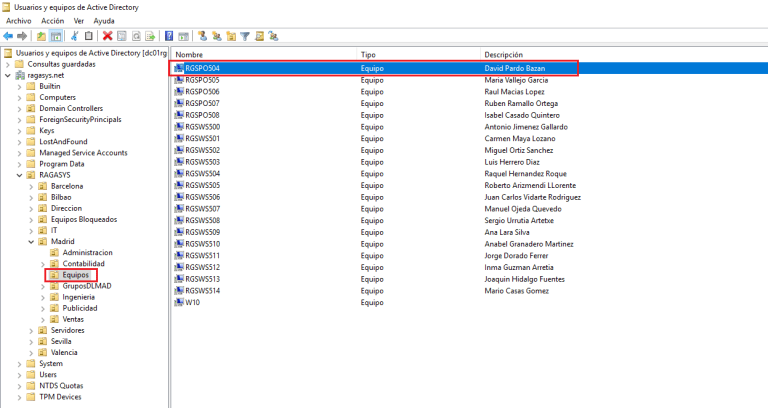
Task: Open the Ayuda menu
Action: click(x=104, y=20)
